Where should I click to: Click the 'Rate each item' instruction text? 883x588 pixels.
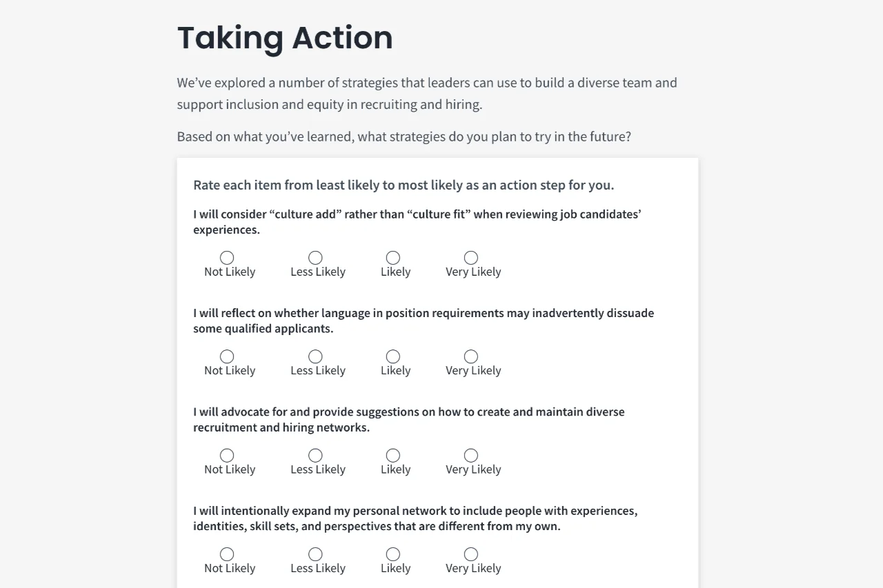click(404, 185)
